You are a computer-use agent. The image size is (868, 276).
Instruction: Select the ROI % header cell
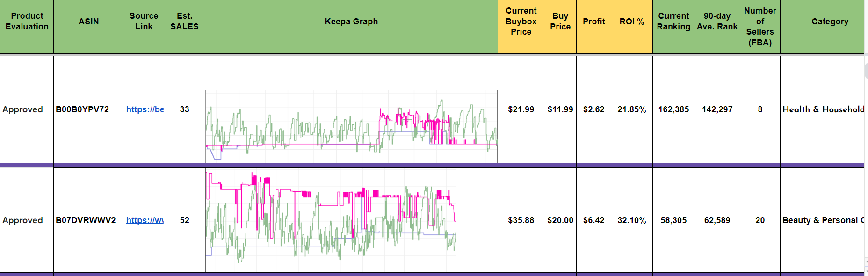pyautogui.click(x=631, y=22)
